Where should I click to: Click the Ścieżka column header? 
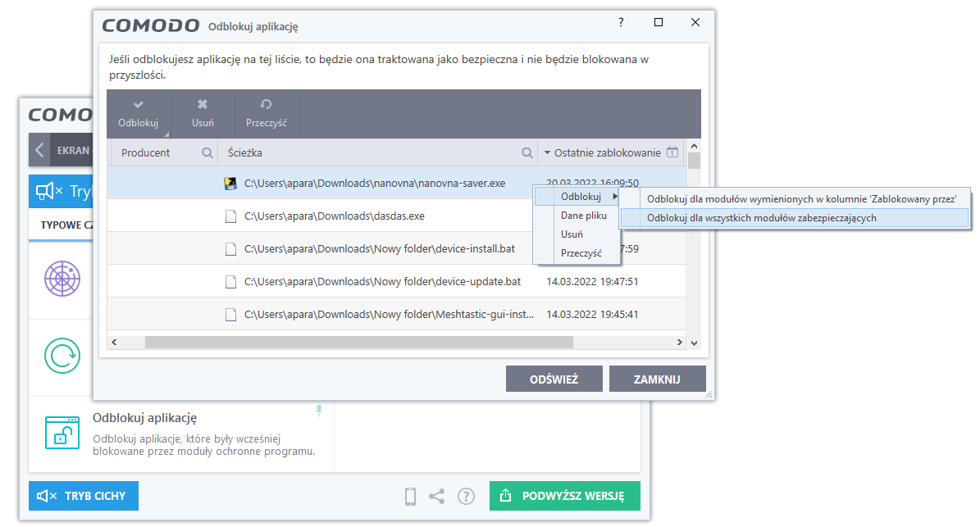[245, 153]
